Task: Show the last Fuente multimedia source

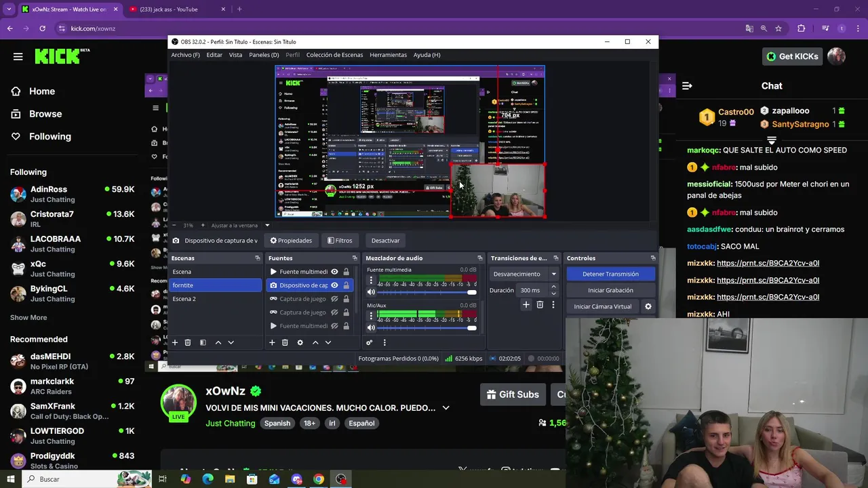Action: click(334, 326)
